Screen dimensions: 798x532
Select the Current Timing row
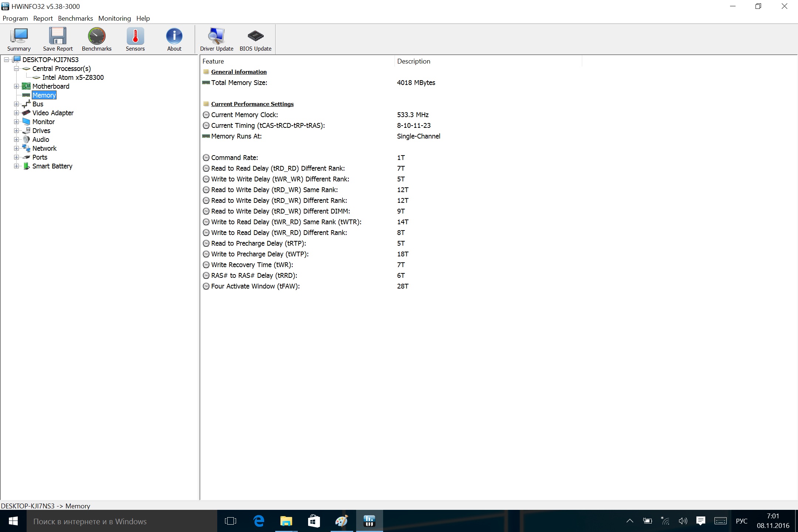point(317,125)
